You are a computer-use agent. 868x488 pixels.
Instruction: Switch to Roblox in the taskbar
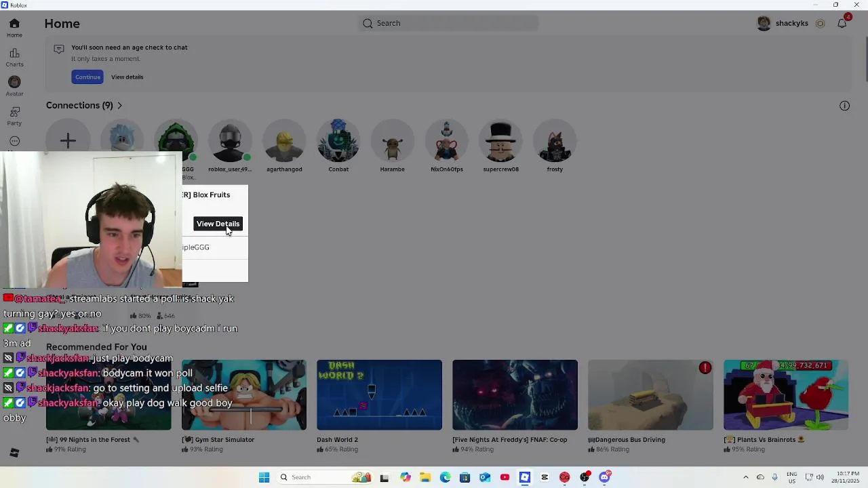(x=524, y=477)
